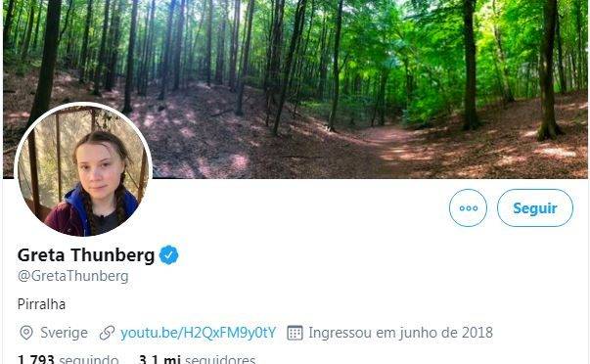Click the @GretaThunberg handle text

click(73, 276)
